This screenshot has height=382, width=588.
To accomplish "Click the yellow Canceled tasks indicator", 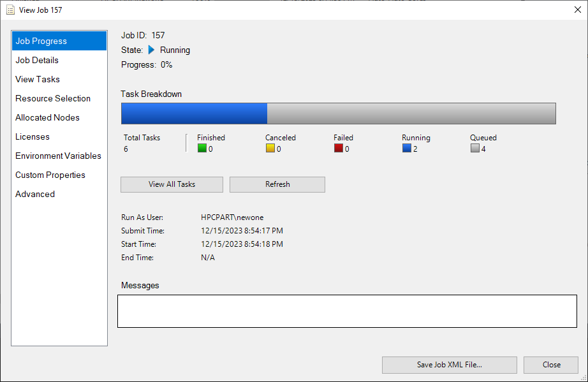I will point(270,148).
